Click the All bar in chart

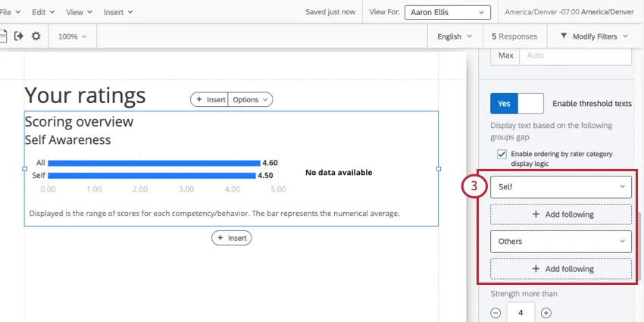154,163
